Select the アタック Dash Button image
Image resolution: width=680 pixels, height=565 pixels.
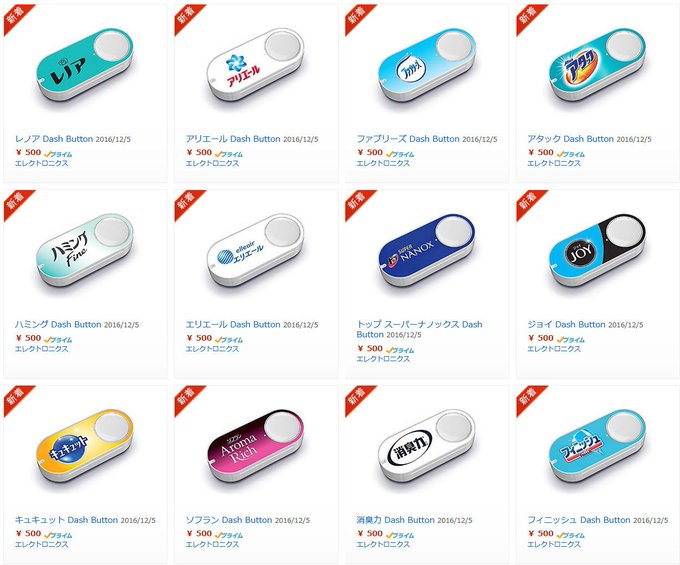click(x=597, y=65)
